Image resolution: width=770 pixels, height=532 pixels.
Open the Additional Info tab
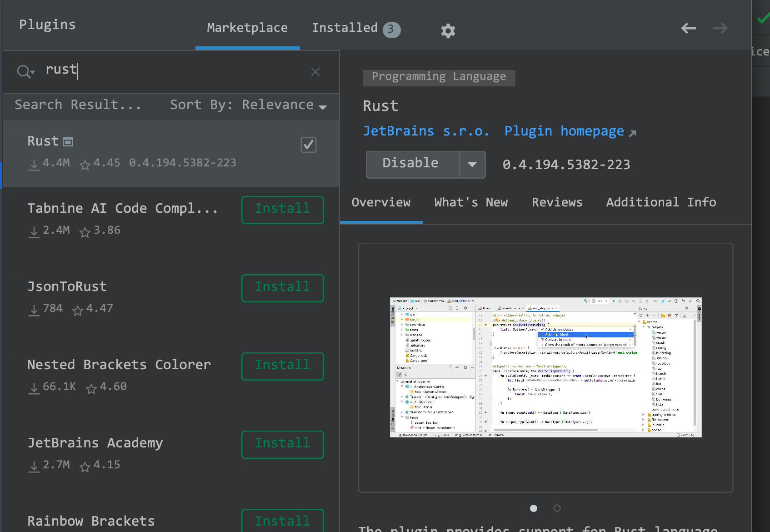pos(661,202)
